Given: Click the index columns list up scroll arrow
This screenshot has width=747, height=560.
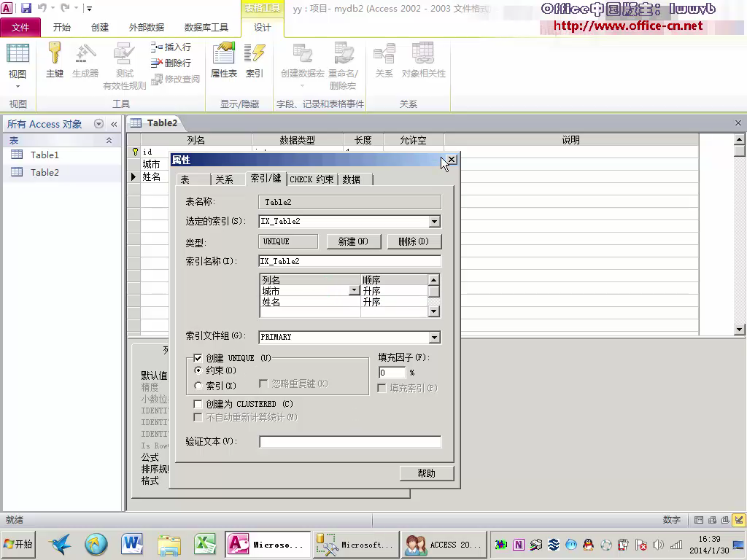Looking at the screenshot, I should [x=433, y=279].
